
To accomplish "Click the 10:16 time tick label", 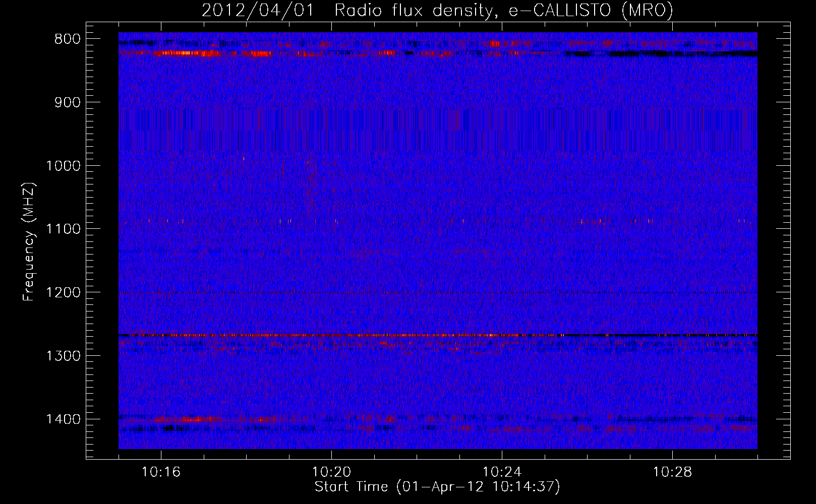I will [161, 472].
